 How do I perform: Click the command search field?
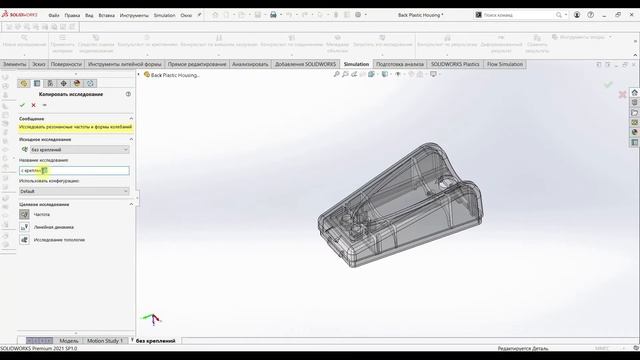518,15
